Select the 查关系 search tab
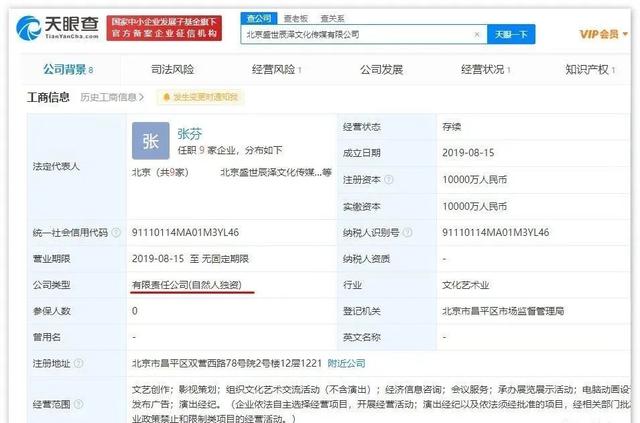 tap(332, 18)
